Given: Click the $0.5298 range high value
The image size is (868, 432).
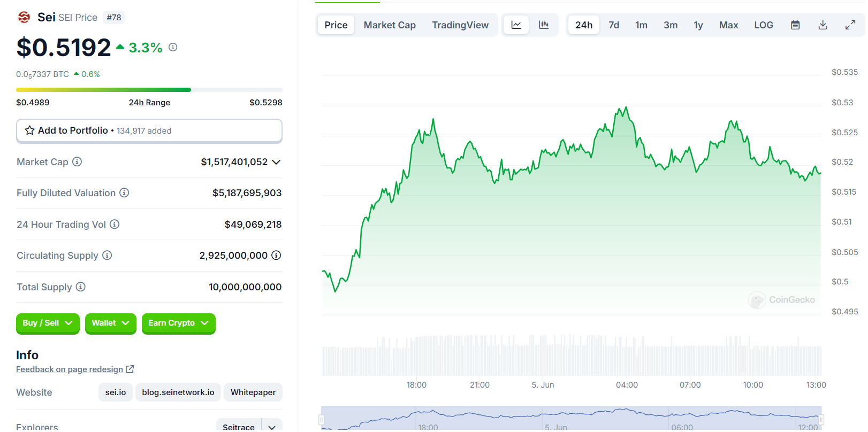Looking at the screenshot, I should [x=266, y=103].
